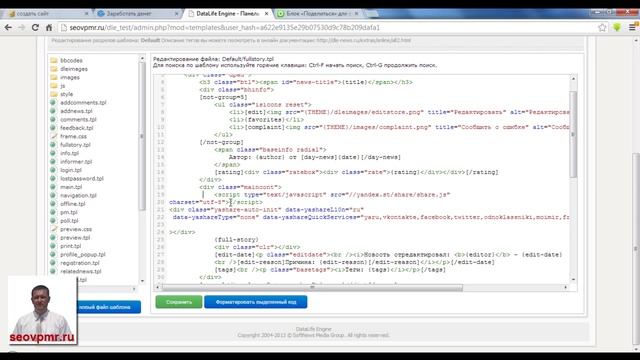Image resolution: width=640 pixels, height=360 pixels.
Task: Open relatednews.tpl in the file tree
Action: [x=80, y=271]
